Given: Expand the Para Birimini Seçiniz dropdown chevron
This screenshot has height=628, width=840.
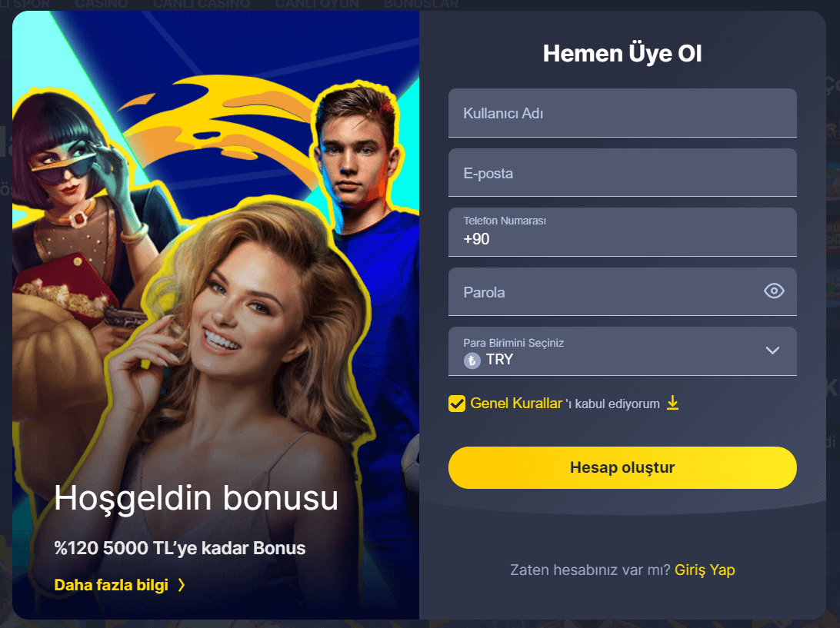Looking at the screenshot, I should tap(772, 351).
